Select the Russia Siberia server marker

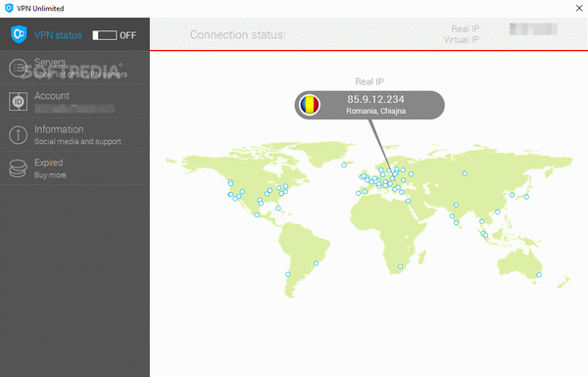tap(465, 173)
